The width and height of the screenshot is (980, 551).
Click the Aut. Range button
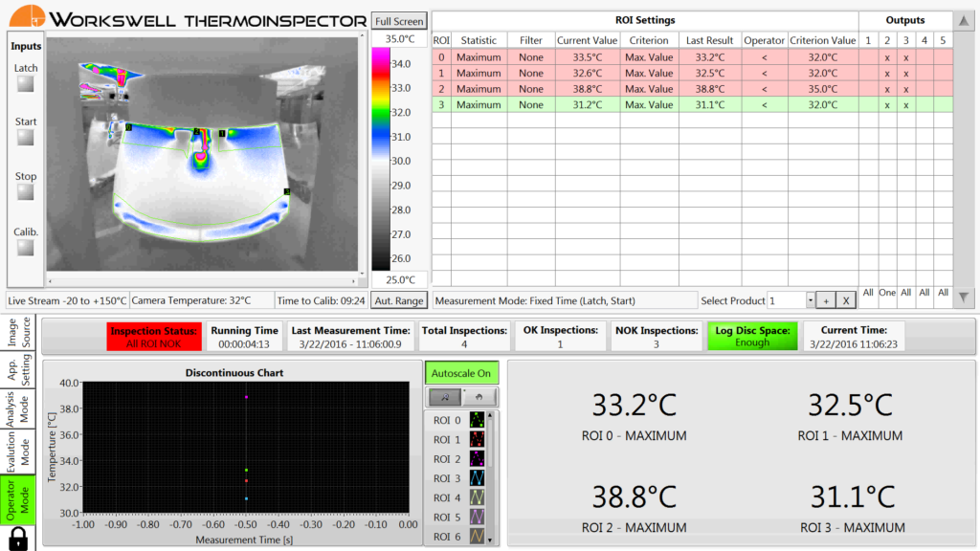[x=399, y=300]
